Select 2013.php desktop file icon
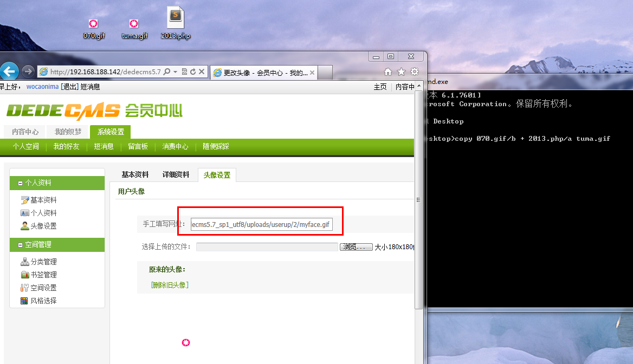 175,23
